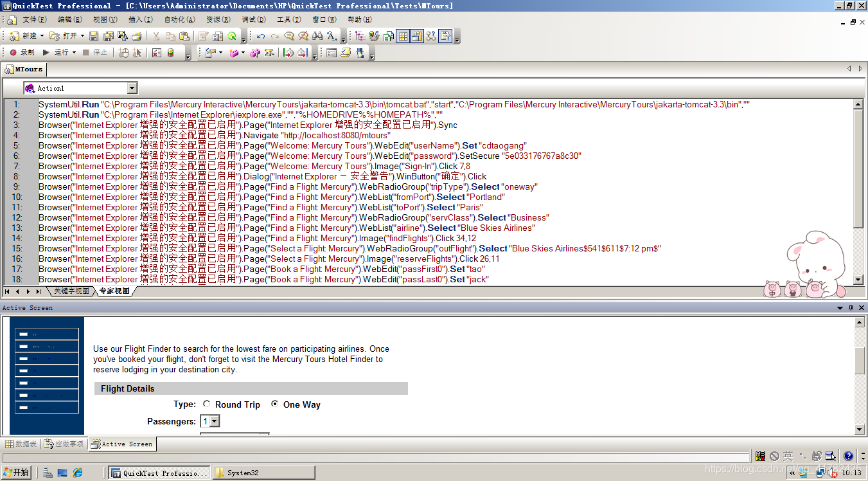Open the 窗口(W) menu

(x=324, y=20)
